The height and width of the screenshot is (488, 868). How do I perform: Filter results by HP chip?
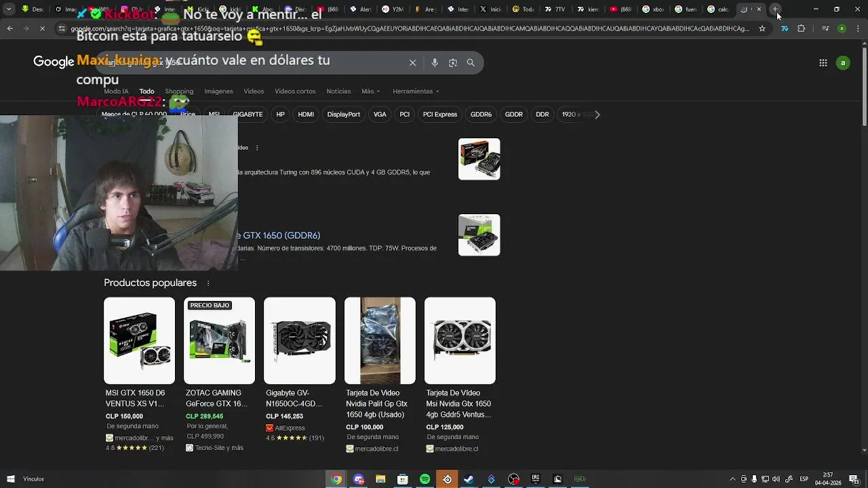(x=280, y=115)
